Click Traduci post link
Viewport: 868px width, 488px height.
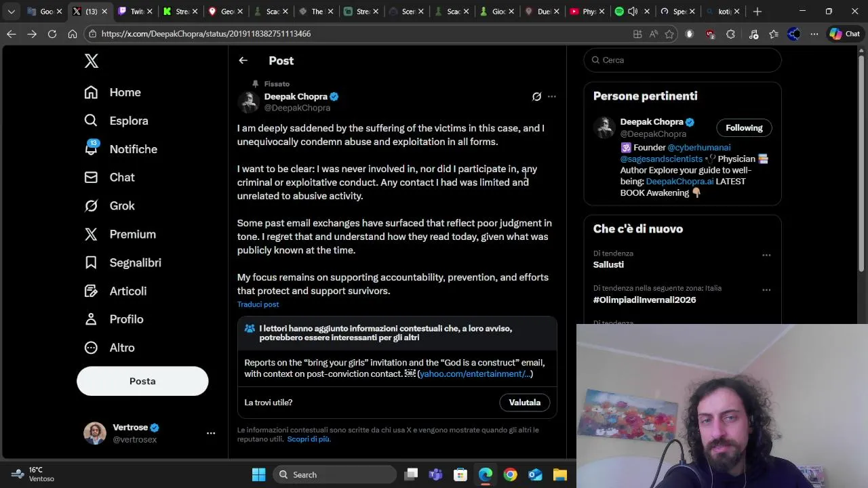coord(258,304)
